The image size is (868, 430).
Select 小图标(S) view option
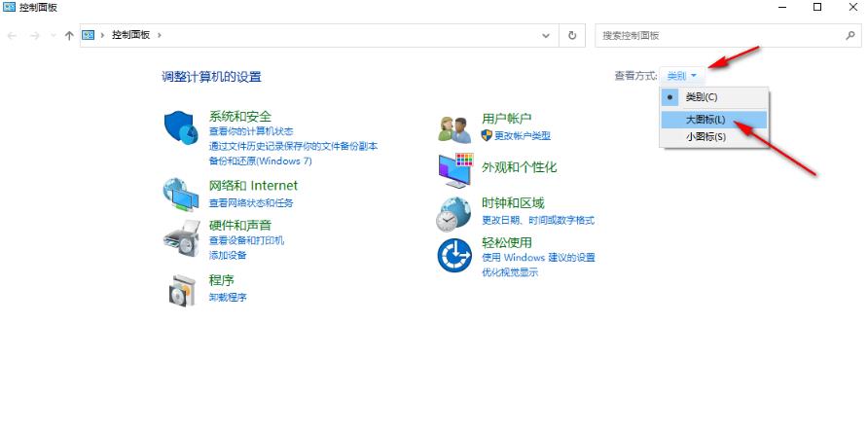714,137
